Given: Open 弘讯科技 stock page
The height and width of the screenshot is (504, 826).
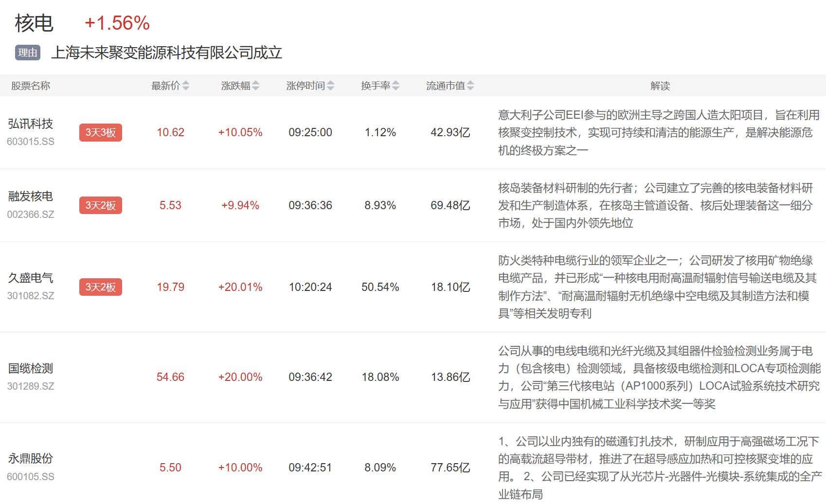Looking at the screenshot, I should point(31,124).
